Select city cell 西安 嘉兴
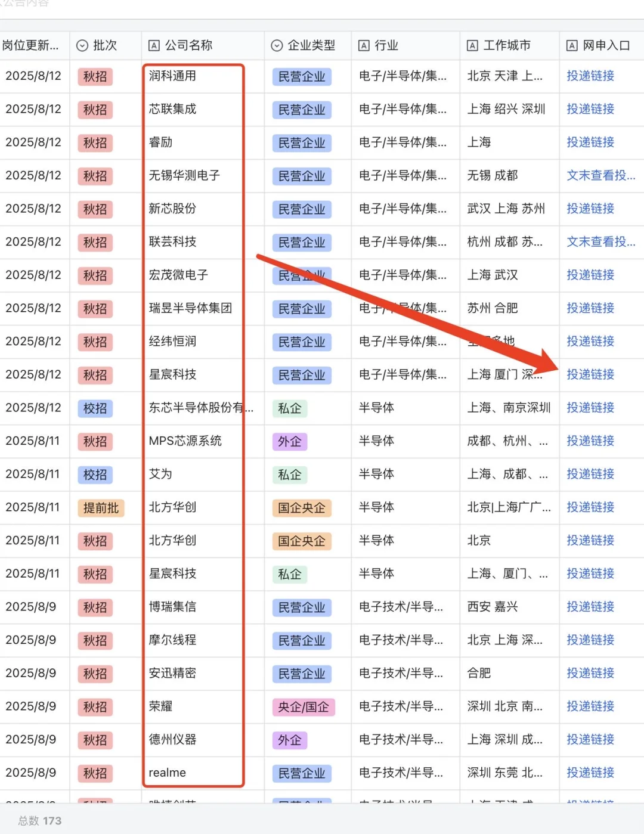Image resolution: width=644 pixels, height=834 pixels. [x=509, y=607]
